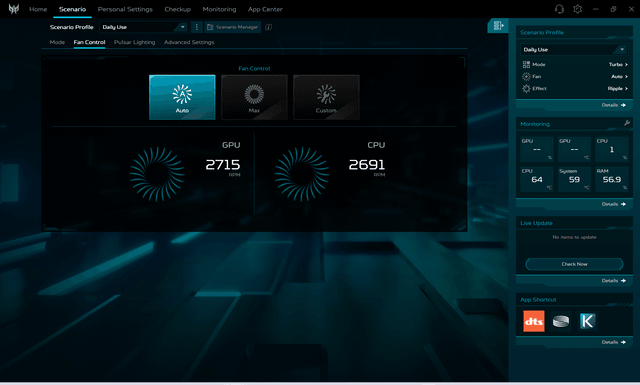
Task: Click the Live Update panel title
Action: click(x=536, y=223)
